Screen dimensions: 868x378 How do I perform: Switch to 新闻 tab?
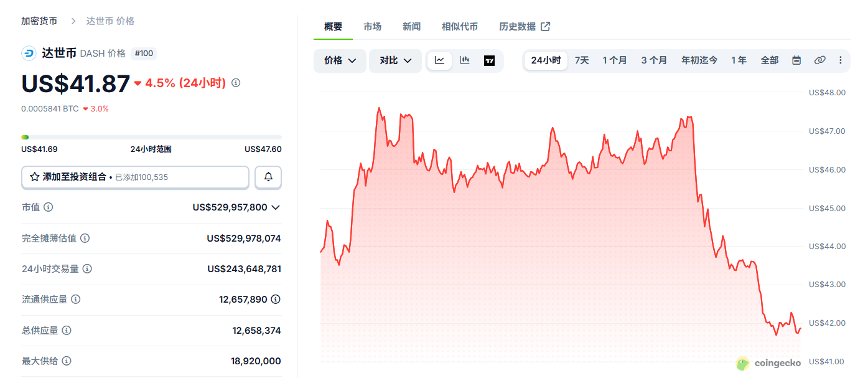[411, 26]
